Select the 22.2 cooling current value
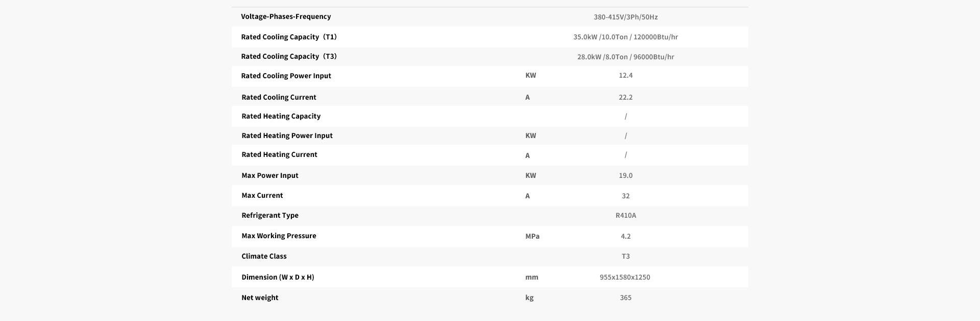Screen dimensions: 980x321 [626, 97]
